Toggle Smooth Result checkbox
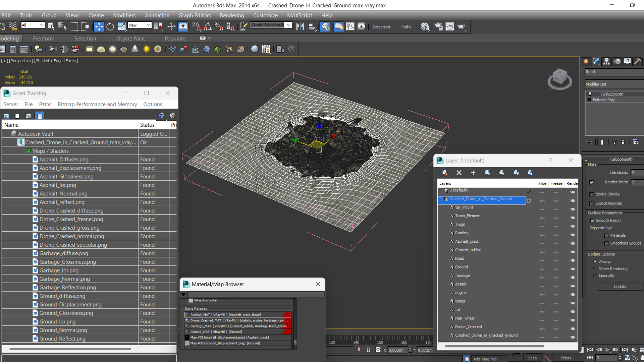 point(592,221)
